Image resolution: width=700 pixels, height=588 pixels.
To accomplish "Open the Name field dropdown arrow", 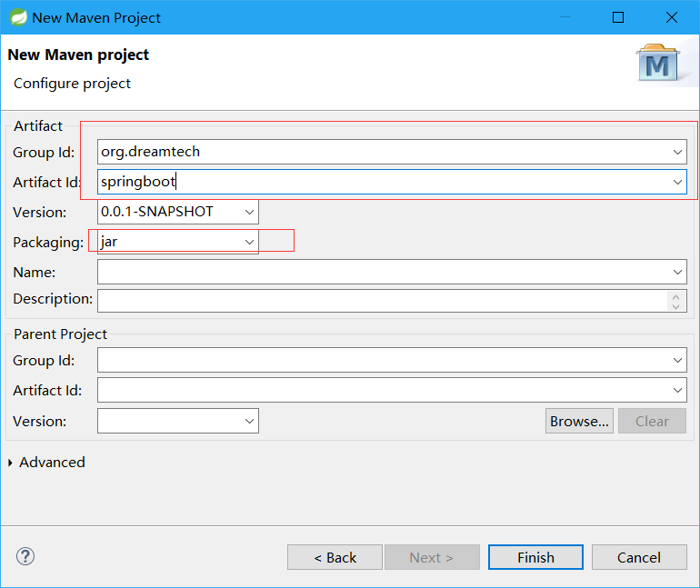I will coord(677,272).
